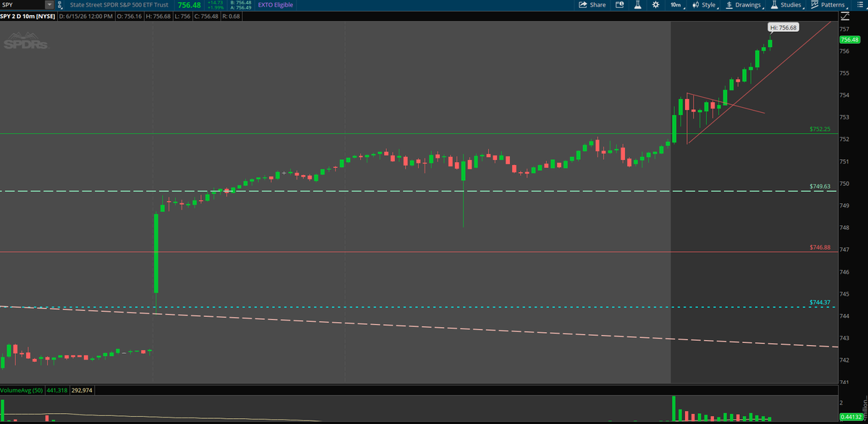
Task: Click the SPY 2 D 10m [NYSE] chart label
Action: pos(28,17)
